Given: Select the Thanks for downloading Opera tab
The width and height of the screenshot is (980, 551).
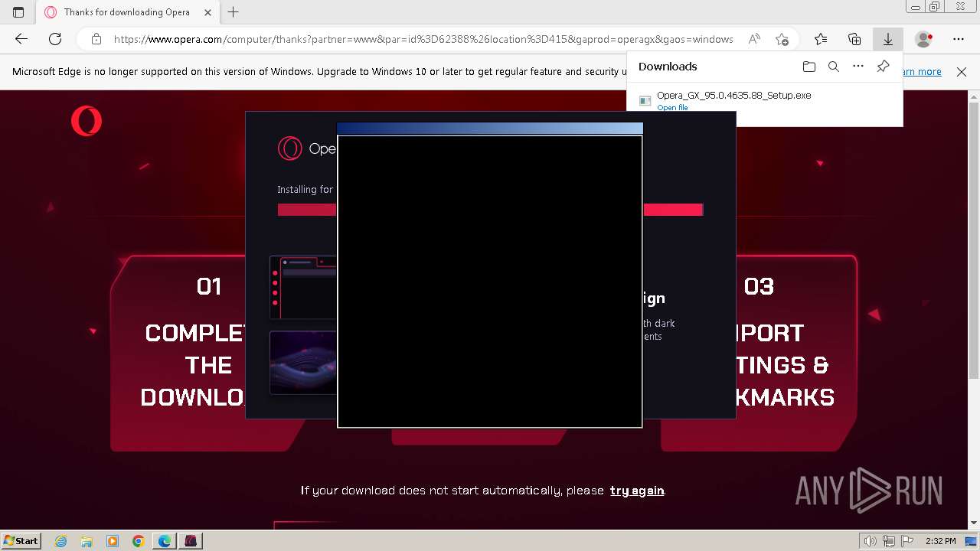Looking at the screenshot, I should [x=127, y=12].
